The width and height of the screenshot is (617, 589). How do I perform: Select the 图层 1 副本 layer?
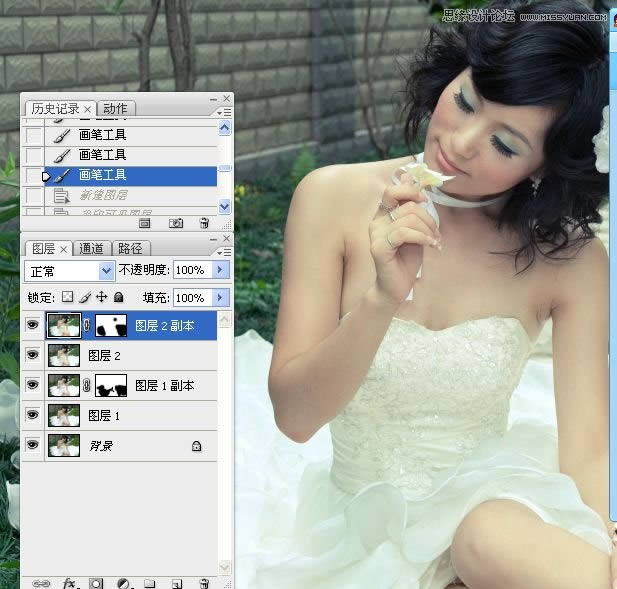[165, 385]
